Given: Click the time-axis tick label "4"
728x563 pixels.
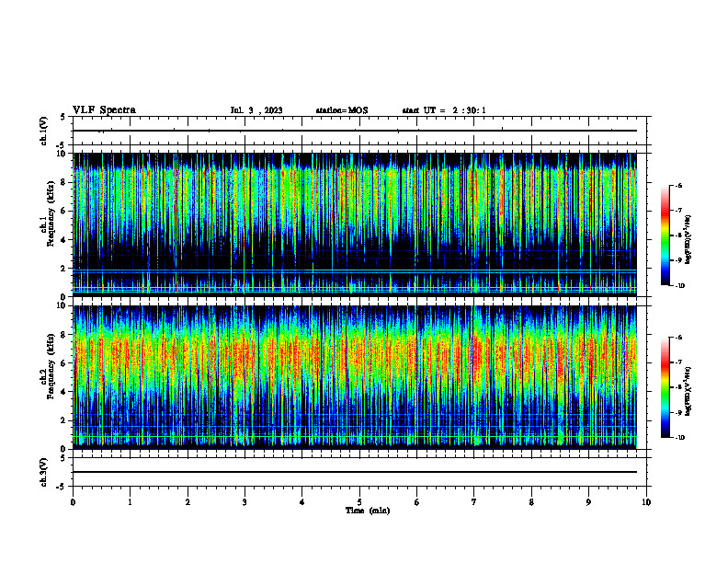Looking at the screenshot, I should (x=302, y=502).
